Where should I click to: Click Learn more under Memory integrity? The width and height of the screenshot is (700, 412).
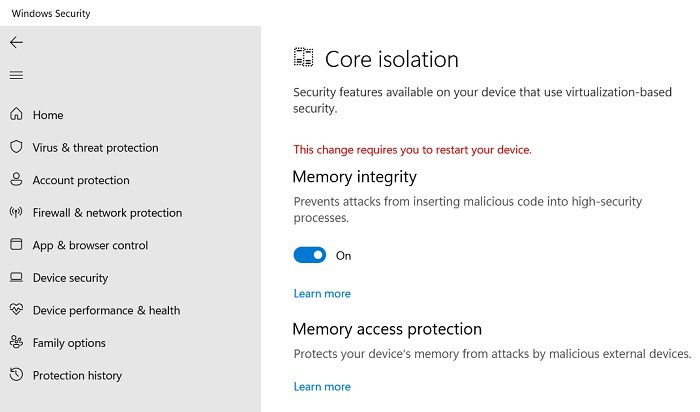point(322,293)
